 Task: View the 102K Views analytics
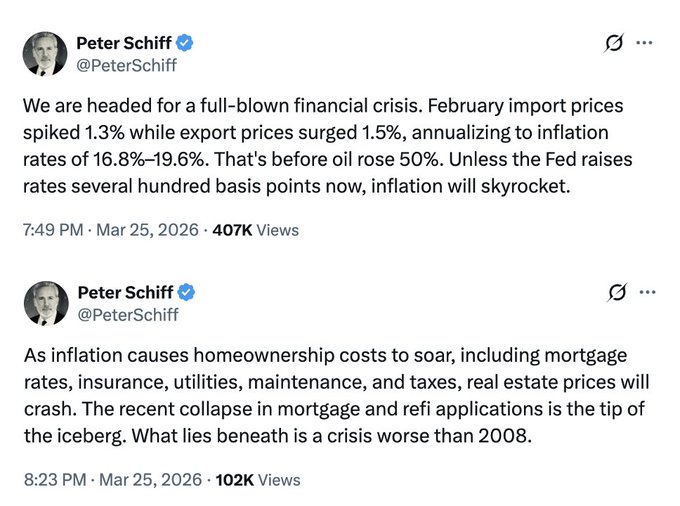[x=258, y=479]
